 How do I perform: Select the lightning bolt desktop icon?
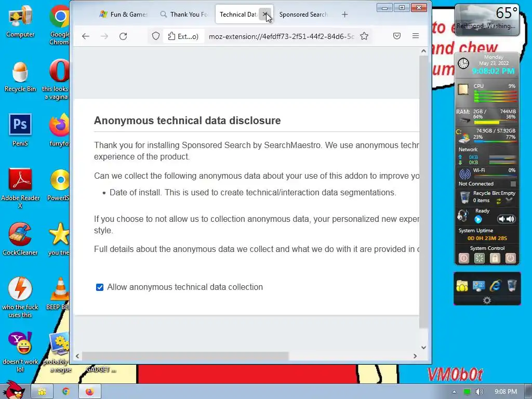[x=20, y=298]
